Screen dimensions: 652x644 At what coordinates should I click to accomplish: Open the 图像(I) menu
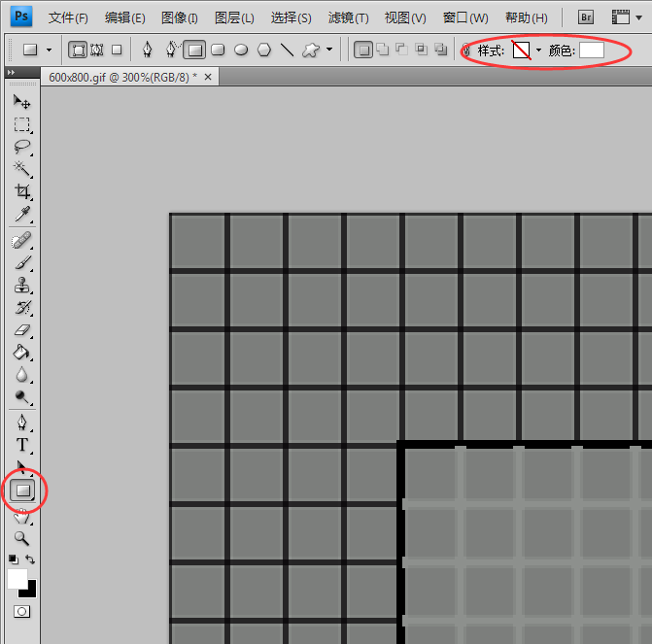coord(179,17)
